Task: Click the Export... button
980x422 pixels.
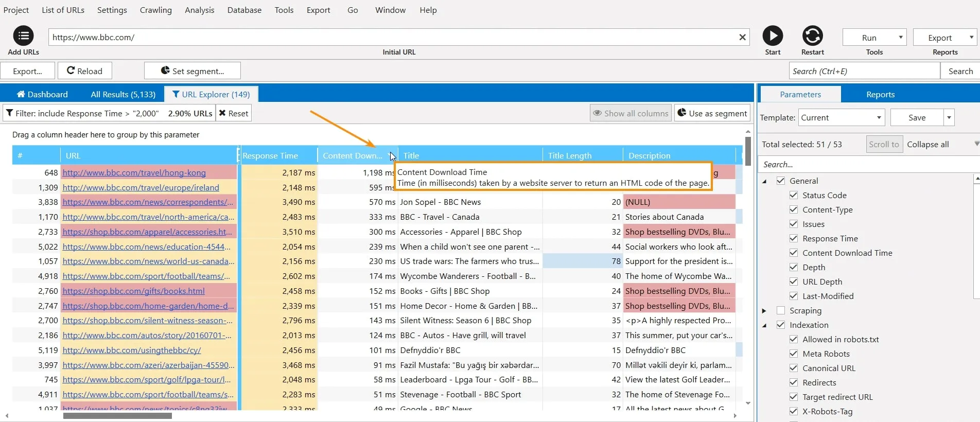Action: pyautogui.click(x=27, y=71)
